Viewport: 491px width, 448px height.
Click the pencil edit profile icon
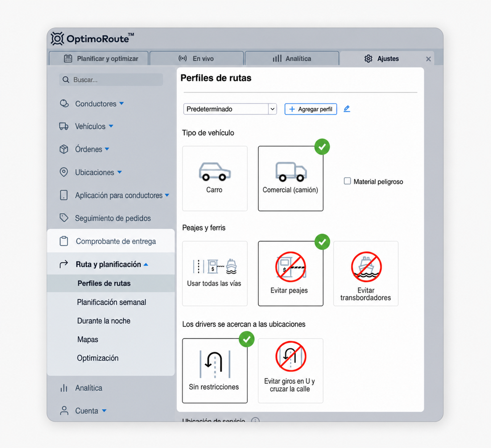pyautogui.click(x=347, y=109)
